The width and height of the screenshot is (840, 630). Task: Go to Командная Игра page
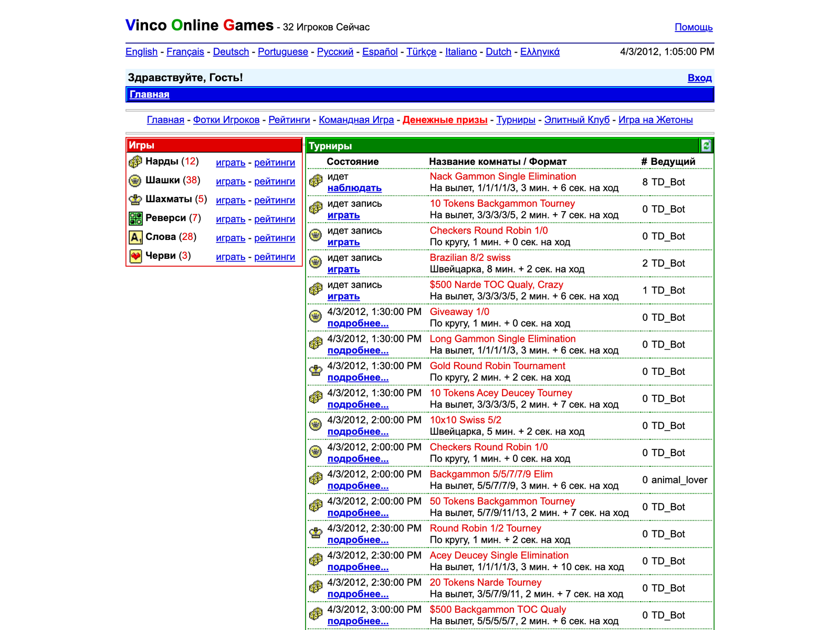[356, 120]
